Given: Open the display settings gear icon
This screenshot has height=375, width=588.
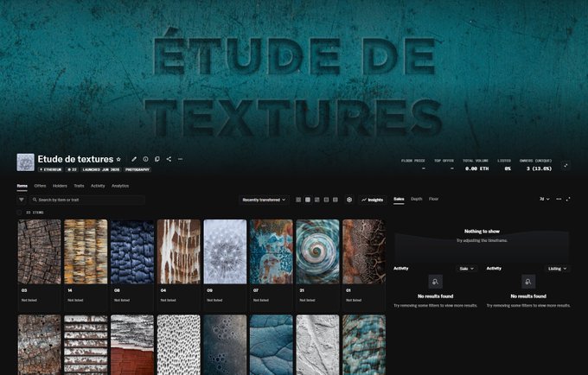Looking at the screenshot, I should click(349, 200).
